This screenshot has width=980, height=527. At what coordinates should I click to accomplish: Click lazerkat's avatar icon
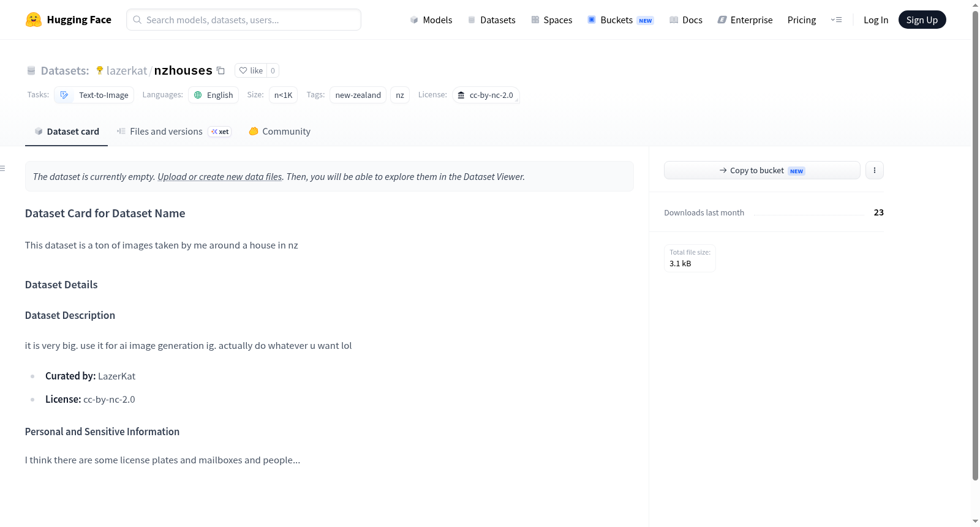99,70
